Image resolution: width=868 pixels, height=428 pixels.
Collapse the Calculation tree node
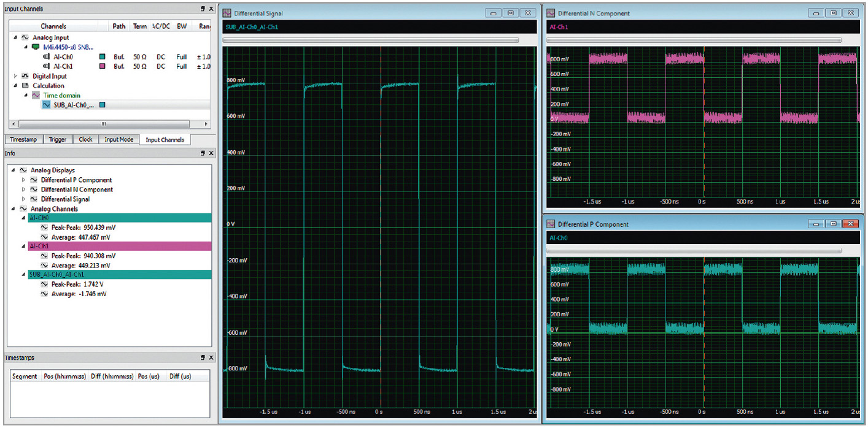[15, 86]
